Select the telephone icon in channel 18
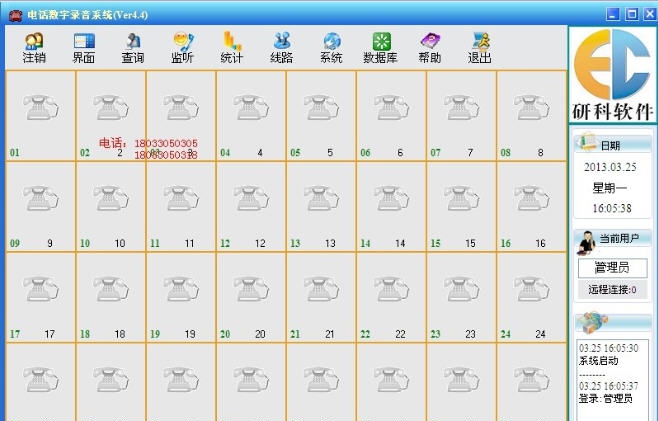The image size is (658, 421). [x=111, y=289]
